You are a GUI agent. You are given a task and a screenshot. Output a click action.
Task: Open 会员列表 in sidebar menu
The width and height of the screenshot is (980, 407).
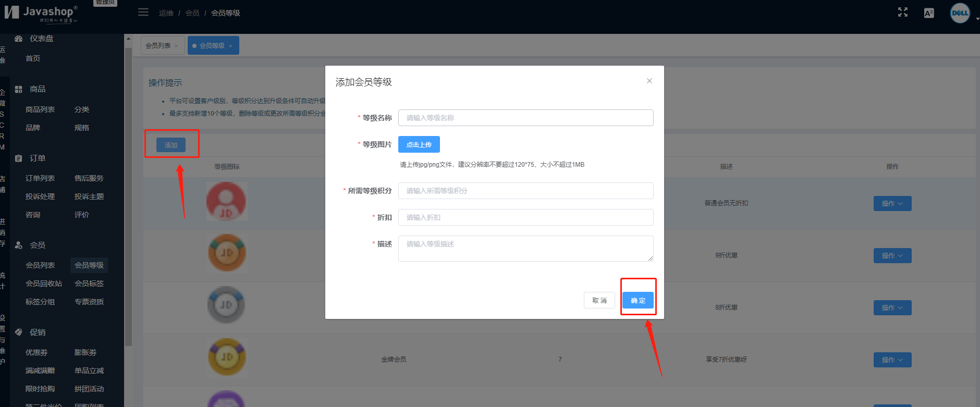coord(40,265)
